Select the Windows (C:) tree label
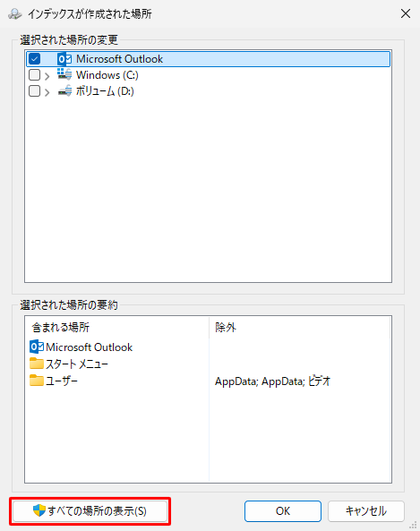This screenshot has height=531, width=420. click(x=107, y=75)
